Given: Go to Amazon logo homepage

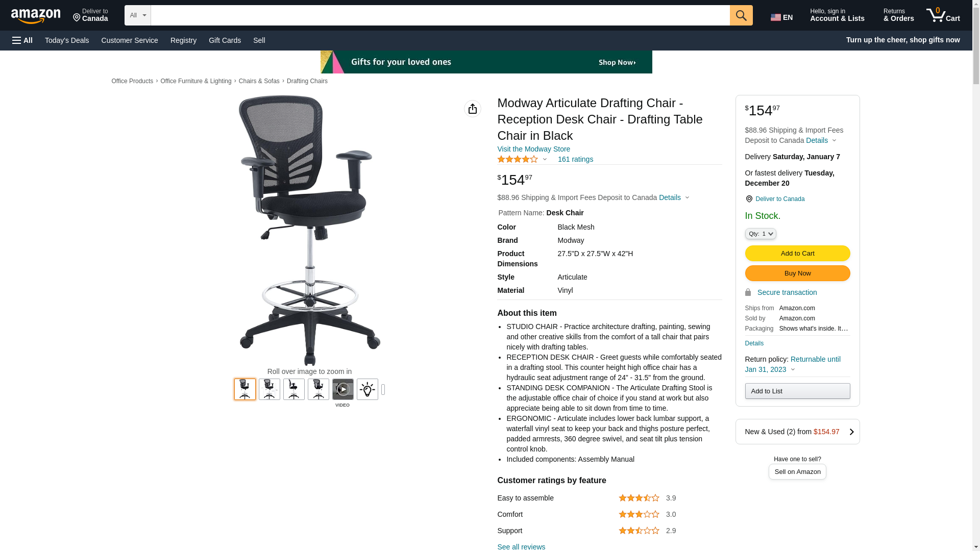Looking at the screenshot, I should 36,16.
